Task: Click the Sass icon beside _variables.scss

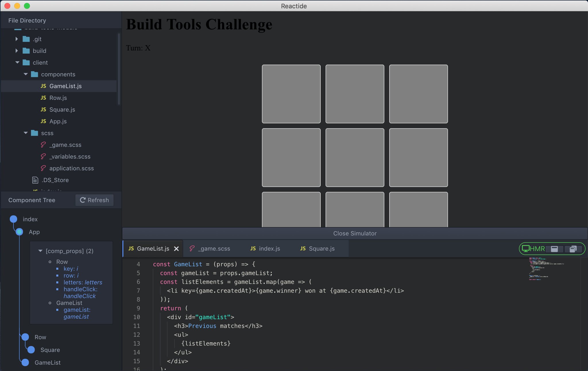Action: pos(43,156)
